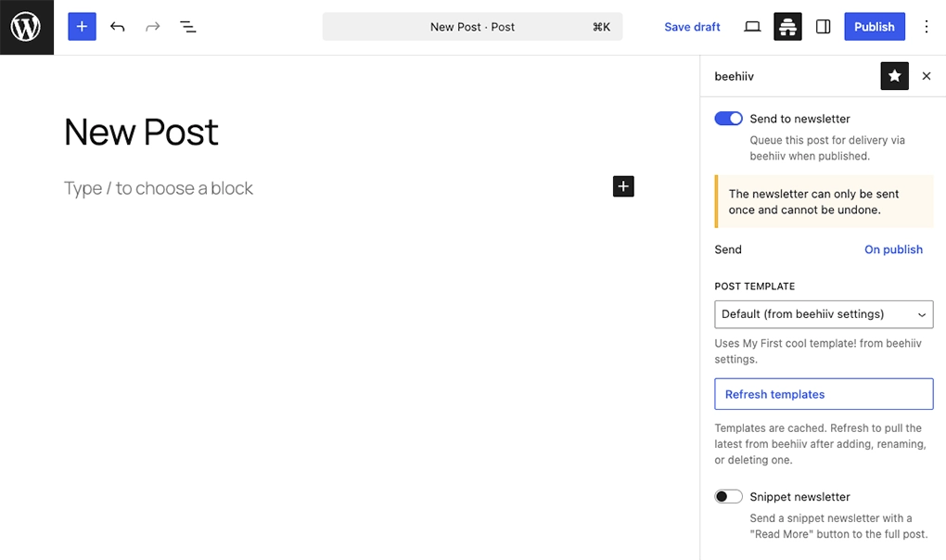This screenshot has height=560, width=946.
Task: Toggle the settings sidebar panel icon
Action: coord(823,27)
